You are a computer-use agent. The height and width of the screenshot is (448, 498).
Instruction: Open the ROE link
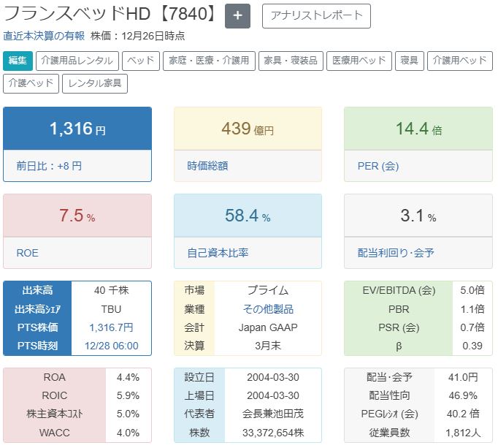[27, 253]
